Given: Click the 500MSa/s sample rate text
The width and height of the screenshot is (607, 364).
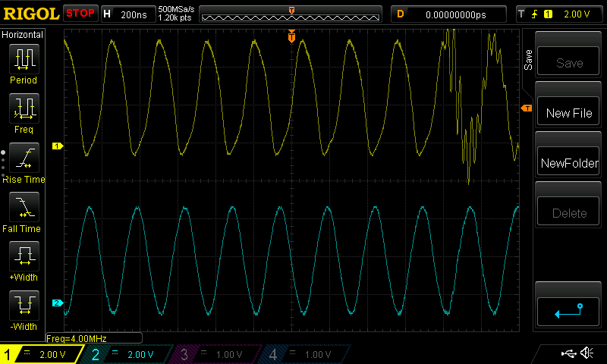Looking at the screenshot, I should click(x=176, y=9).
